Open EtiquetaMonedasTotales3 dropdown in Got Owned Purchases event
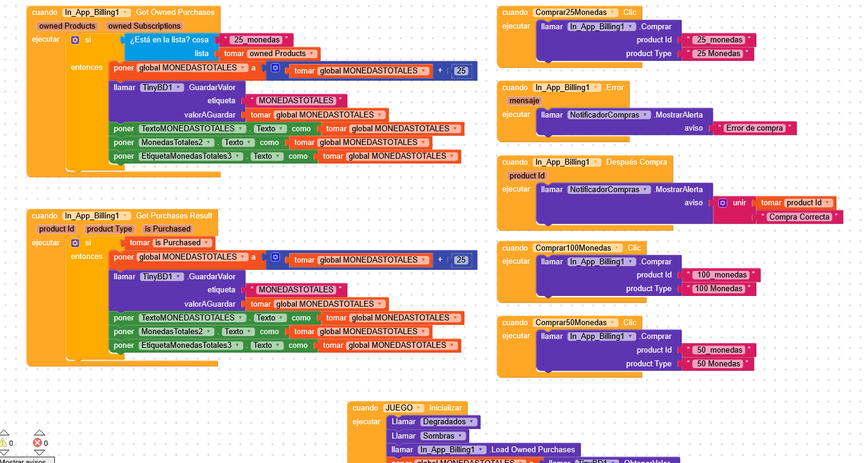The image size is (868, 463). [192, 156]
